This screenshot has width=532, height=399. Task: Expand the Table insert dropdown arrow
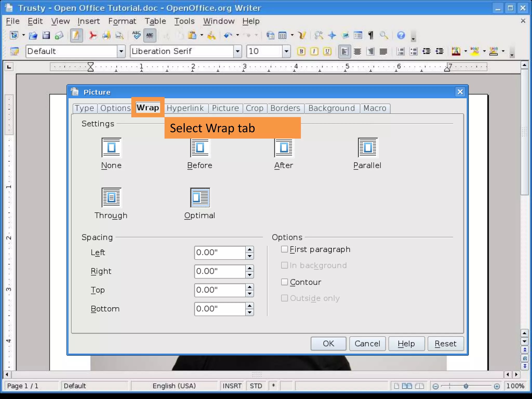292,35
